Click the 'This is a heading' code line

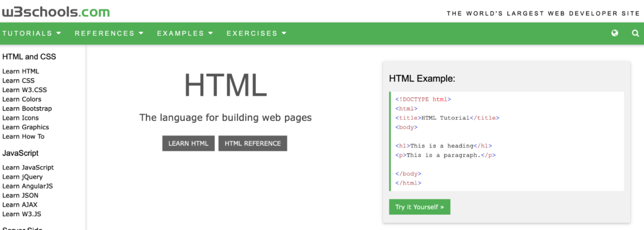(x=443, y=146)
